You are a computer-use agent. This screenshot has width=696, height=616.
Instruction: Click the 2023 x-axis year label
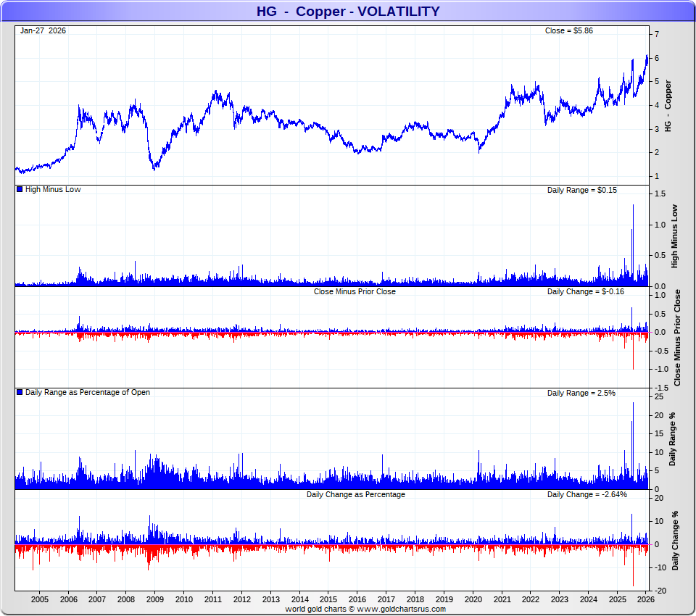[559, 599]
